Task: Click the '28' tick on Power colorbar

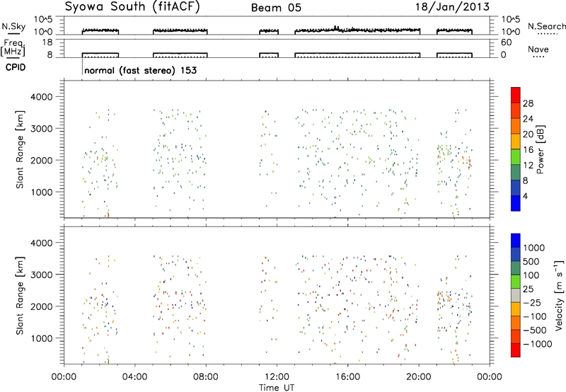Action: (528, 103)
